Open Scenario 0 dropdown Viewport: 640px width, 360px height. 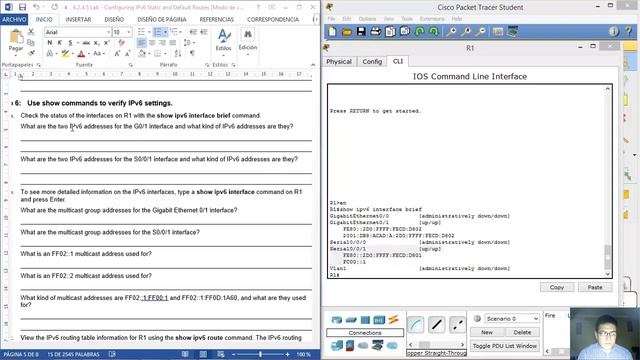click(x=512, y=318)
